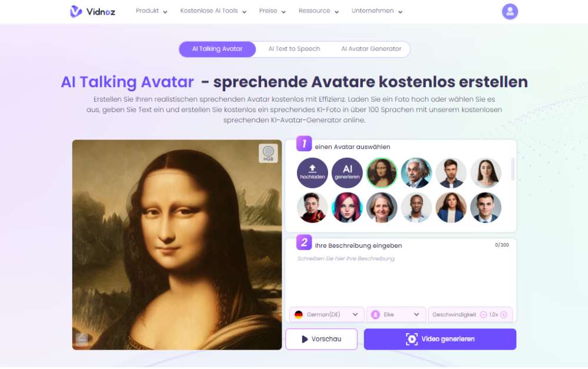Expand the Produkt menu
This screenshot has width=588, height=369.
(x=152, y=11)
